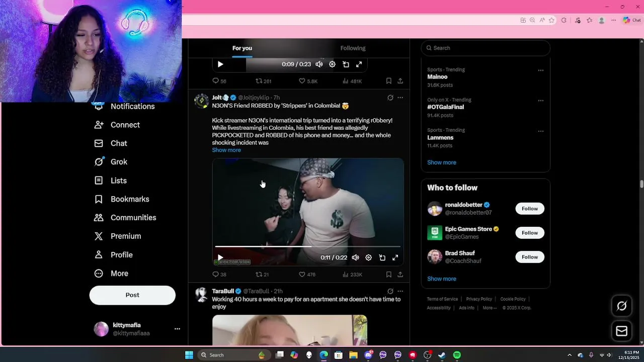
Task: Click the page vertical scrollbar thumb
Action: coord(641,184)
